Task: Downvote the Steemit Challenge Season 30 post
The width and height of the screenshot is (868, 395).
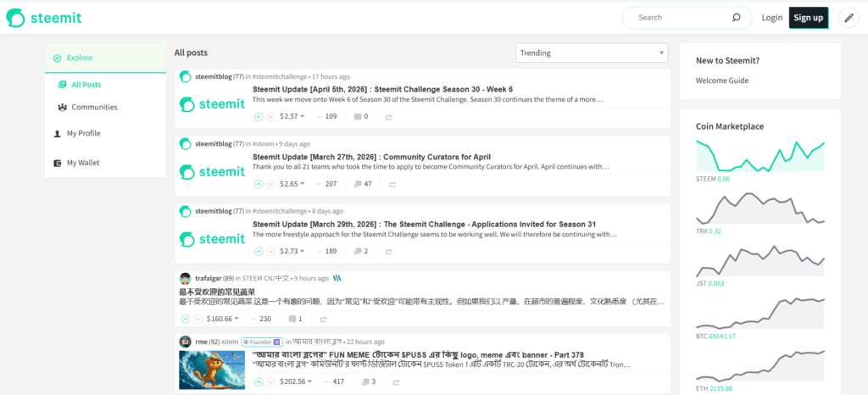Action: [270, 117]
